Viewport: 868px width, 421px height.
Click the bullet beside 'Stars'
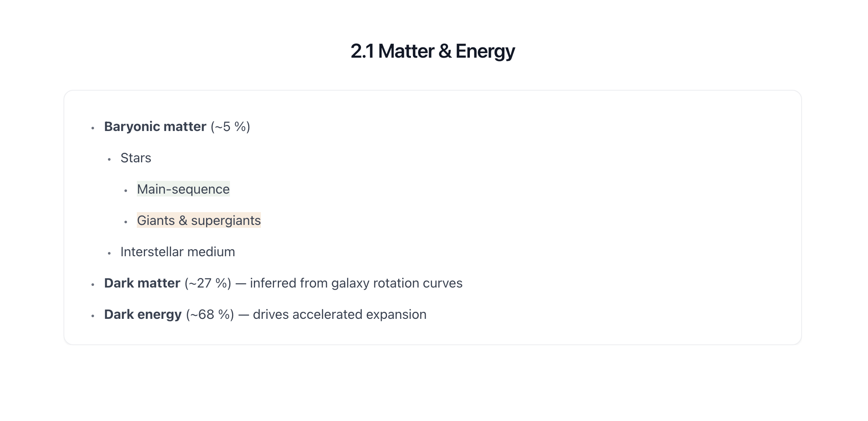coord(109,159)
